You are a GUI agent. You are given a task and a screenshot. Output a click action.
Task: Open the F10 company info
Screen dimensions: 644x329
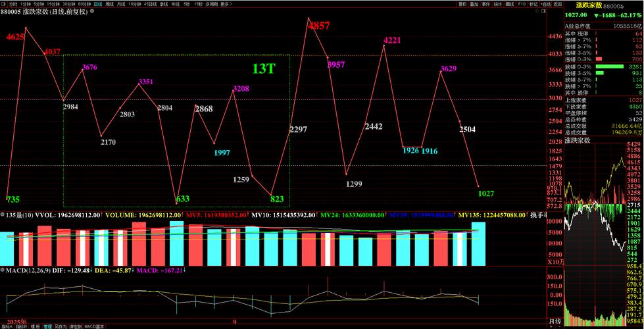[521, 3]
